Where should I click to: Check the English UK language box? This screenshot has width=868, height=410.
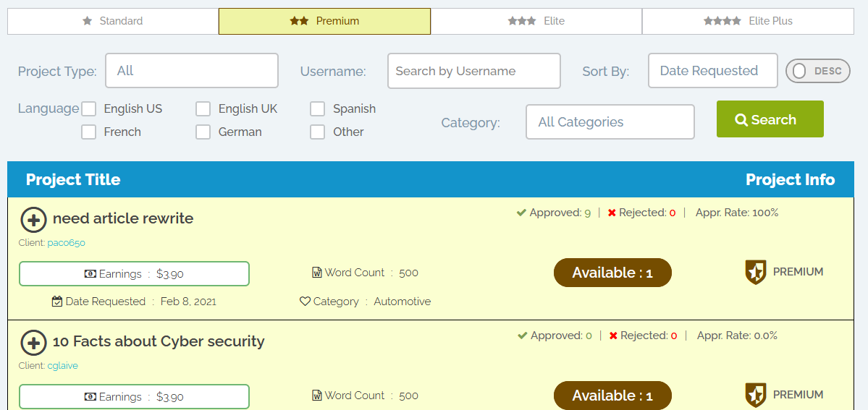pos(203,109)
